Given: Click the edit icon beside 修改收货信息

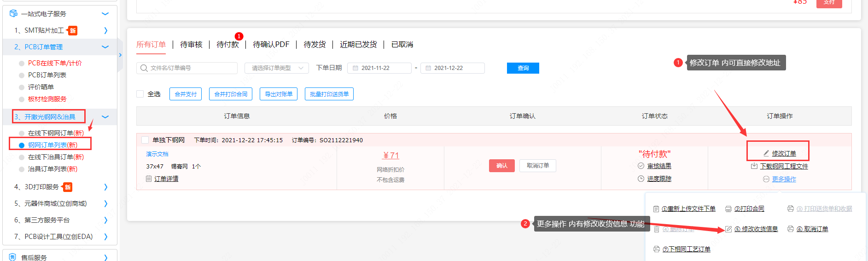Looking at the screenshot, I should [728, 229].
